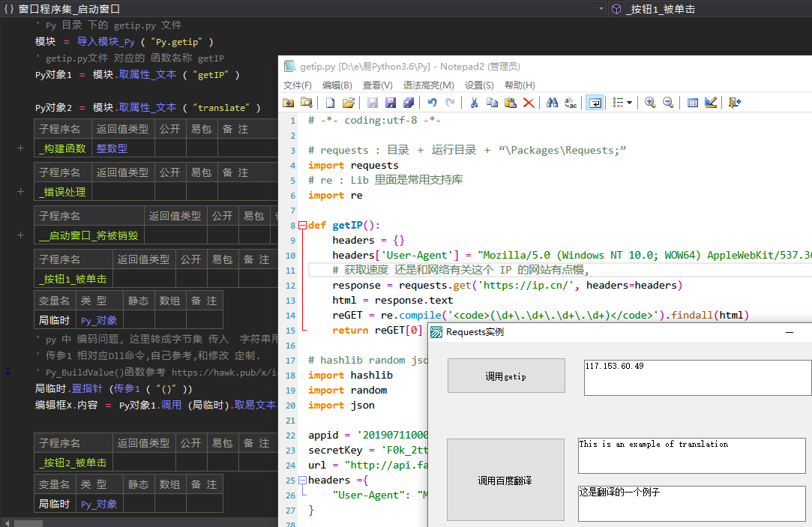Open favorites folder icon in Notepad2 toolbar
This screenshot has width=812, height=527.
[x=289, y=103]
